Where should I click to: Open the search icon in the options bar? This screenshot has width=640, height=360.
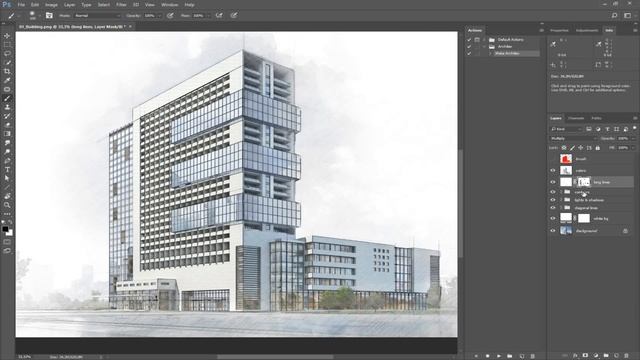(x=614, y=16)
